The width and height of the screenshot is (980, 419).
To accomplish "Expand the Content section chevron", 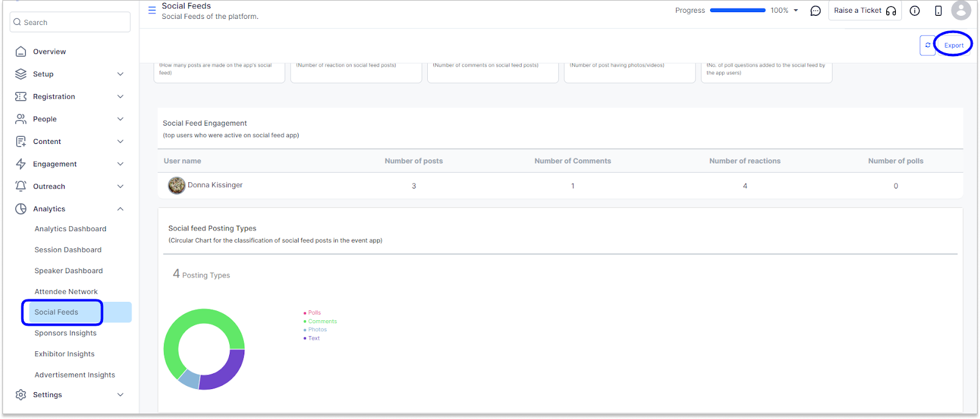I will pos(120,141).
